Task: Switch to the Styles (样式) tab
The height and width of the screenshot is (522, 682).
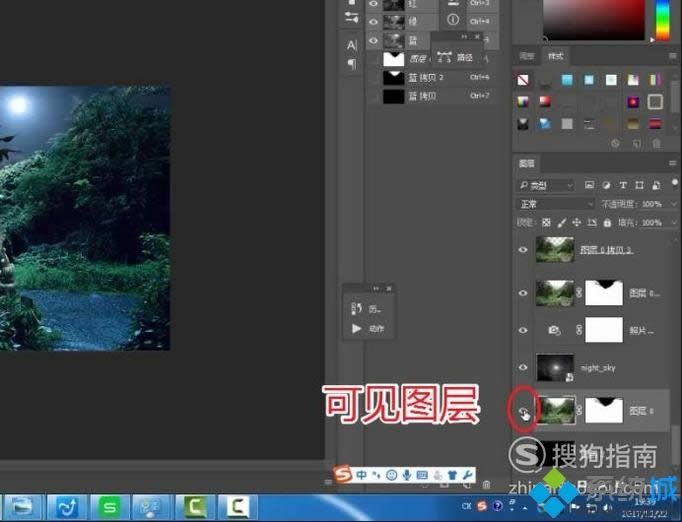Action: 555,56
